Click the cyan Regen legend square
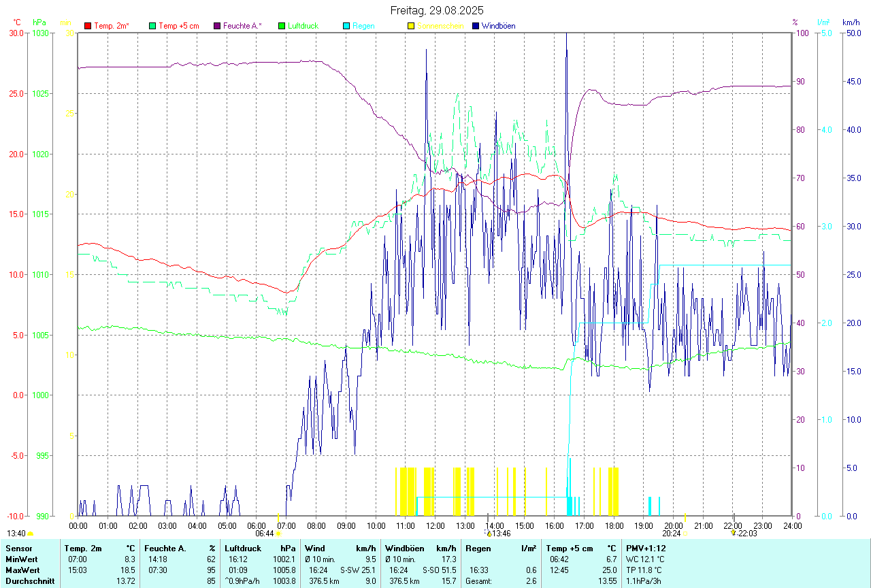The width and height of the screenshot is (871, 588). [346, 26]
